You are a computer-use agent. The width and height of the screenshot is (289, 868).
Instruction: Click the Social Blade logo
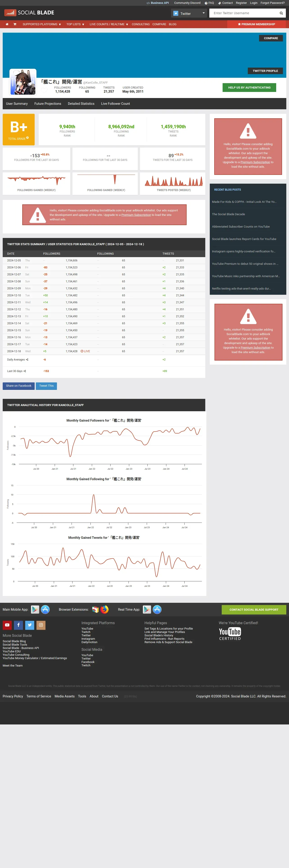(29, 13)
